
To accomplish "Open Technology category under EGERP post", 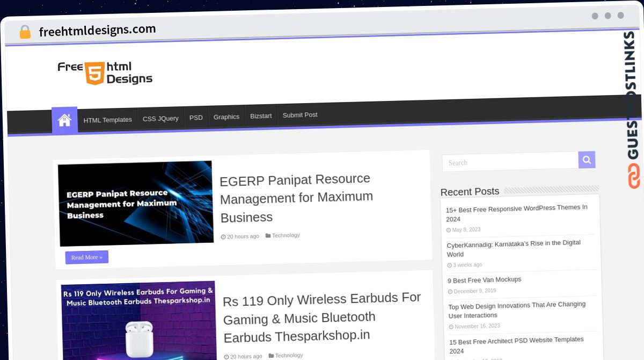I will (286, 235).
